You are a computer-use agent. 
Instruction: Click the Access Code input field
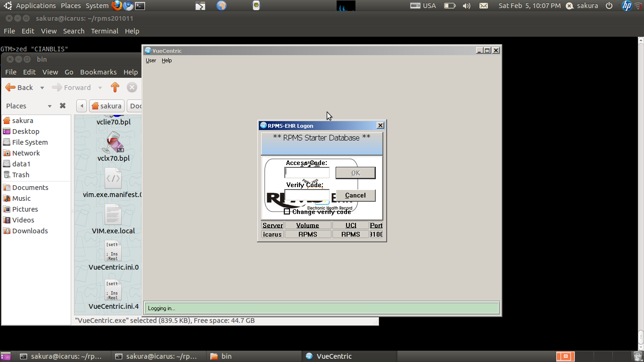[307, 173]
